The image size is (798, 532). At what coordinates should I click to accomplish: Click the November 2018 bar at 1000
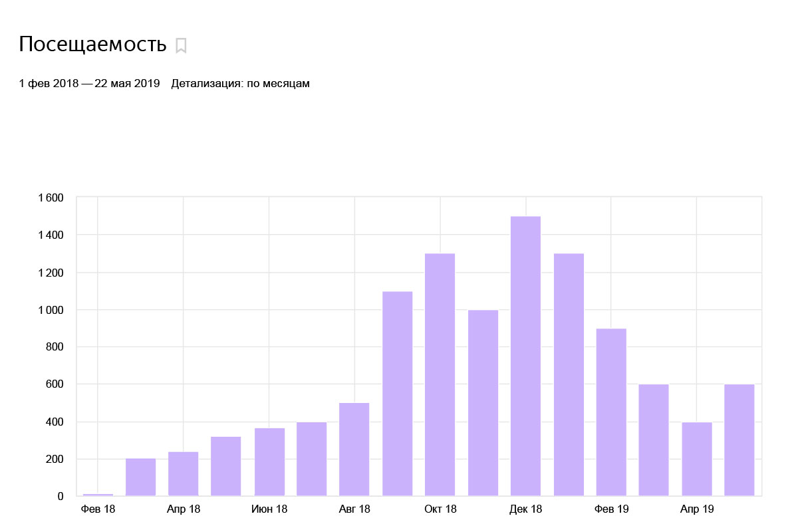(x=483, y=403)
